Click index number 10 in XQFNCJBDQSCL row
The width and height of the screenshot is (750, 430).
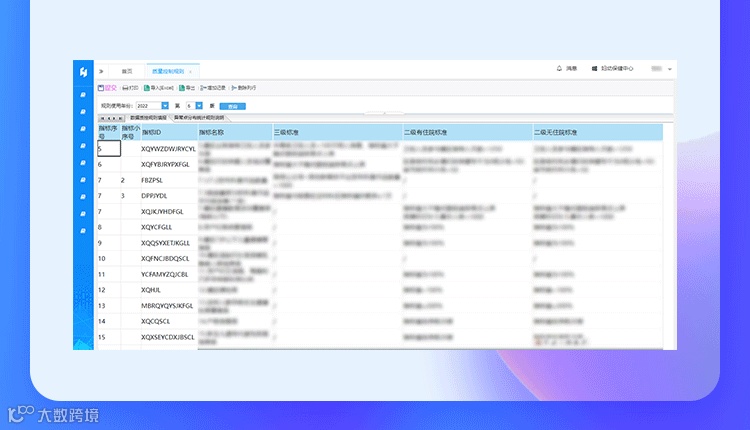[x=109, y=258]
